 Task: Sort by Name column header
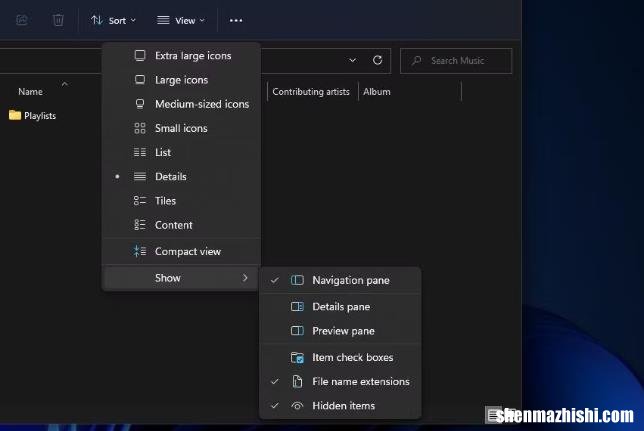pos(30,92)
